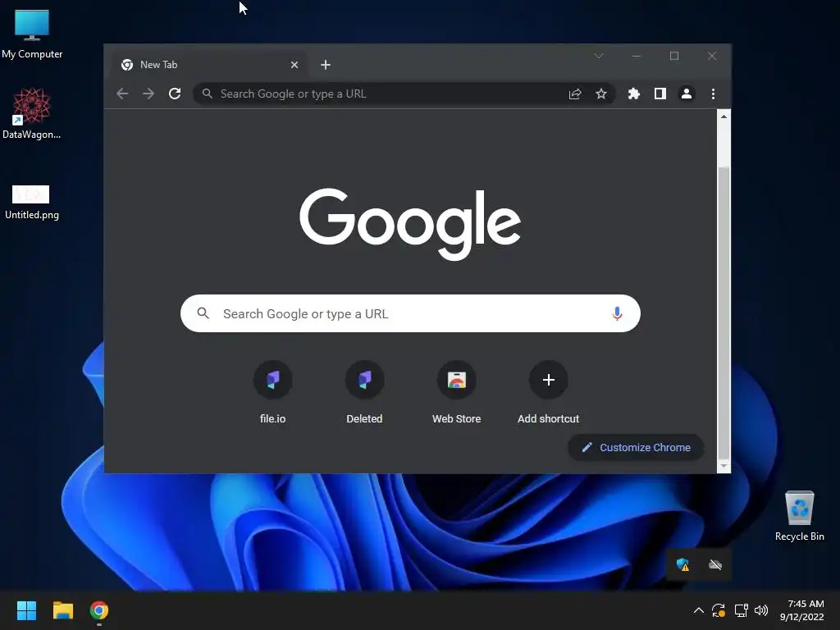Focus the Google search box on the page
840x630 pixels.
410,313
